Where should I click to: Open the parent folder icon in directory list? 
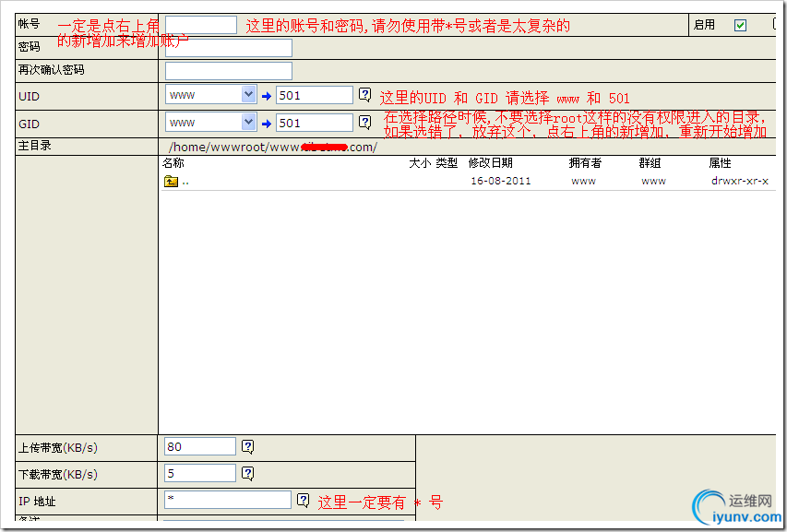click(172, 181)
